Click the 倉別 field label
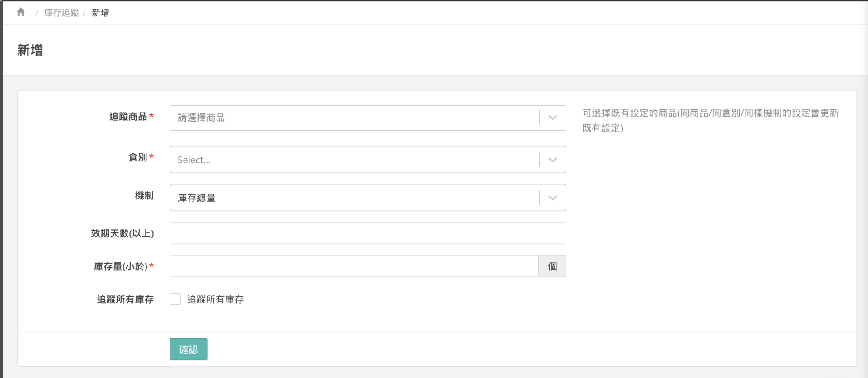Viewport: 868px width, 378px height. coord(138,157)
